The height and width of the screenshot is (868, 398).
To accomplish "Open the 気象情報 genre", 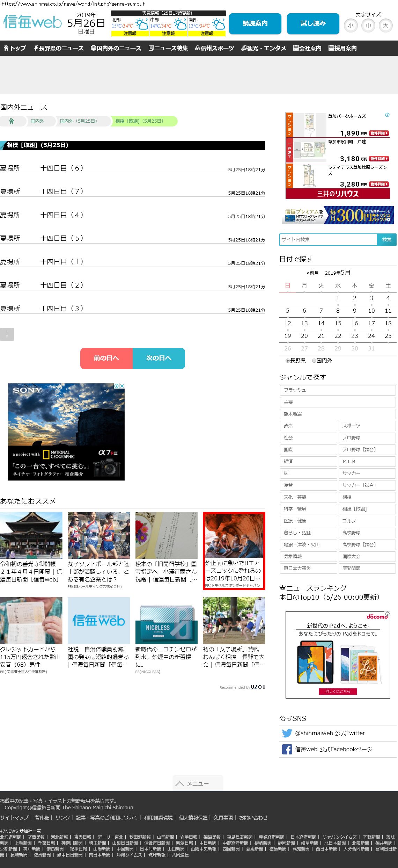I will tap(308, 556).
